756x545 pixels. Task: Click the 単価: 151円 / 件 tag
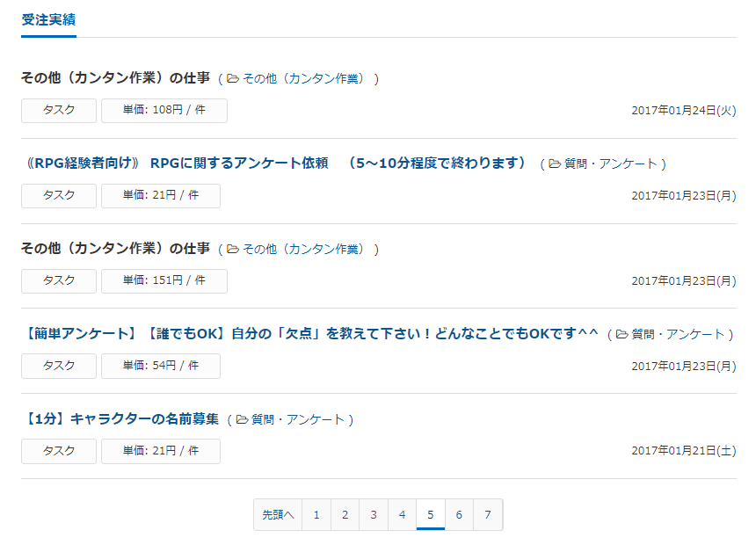pos(164,281)
